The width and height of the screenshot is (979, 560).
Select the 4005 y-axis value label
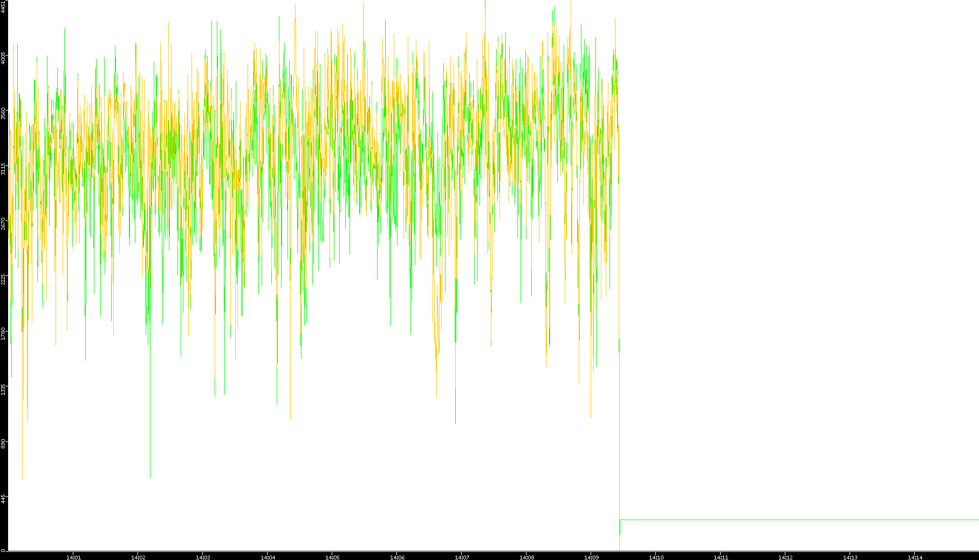(3, 58)
